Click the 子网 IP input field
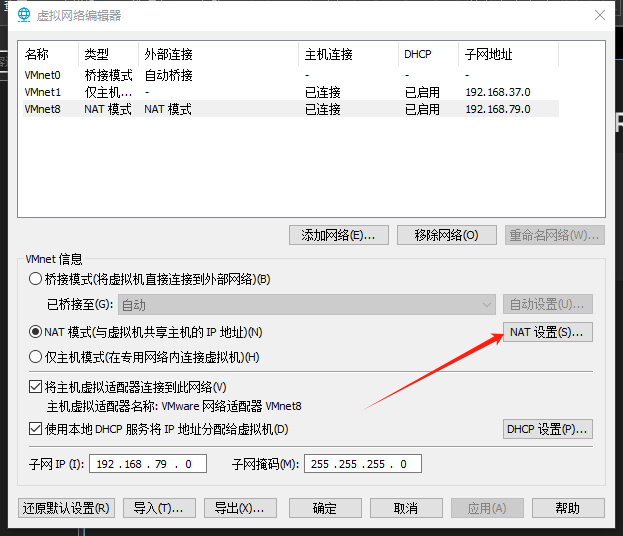Viewport: 623px width, 536px height. [x=148, y=464]
